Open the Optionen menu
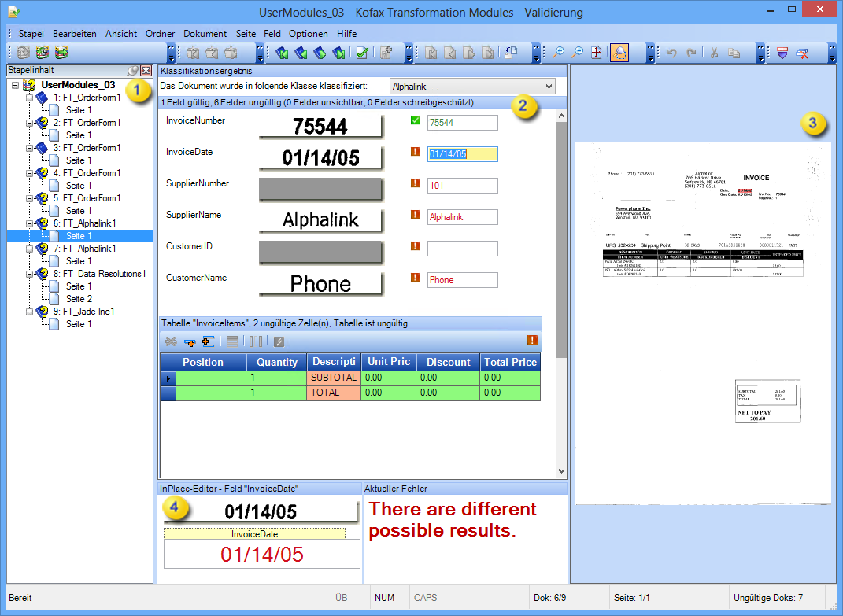843x616 pixels. tap(308, 34)
